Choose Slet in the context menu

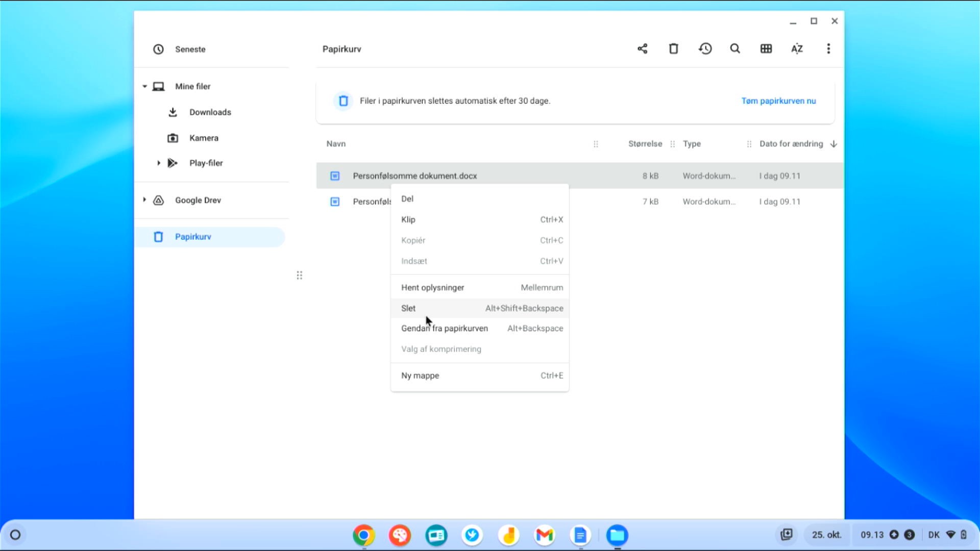coord(408,308)
